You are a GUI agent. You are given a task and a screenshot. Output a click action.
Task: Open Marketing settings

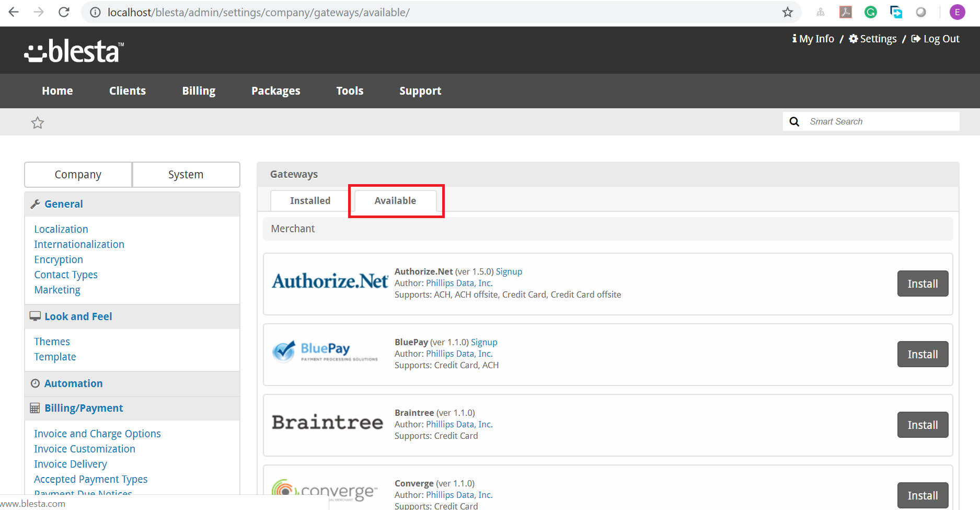click(57, 290)
